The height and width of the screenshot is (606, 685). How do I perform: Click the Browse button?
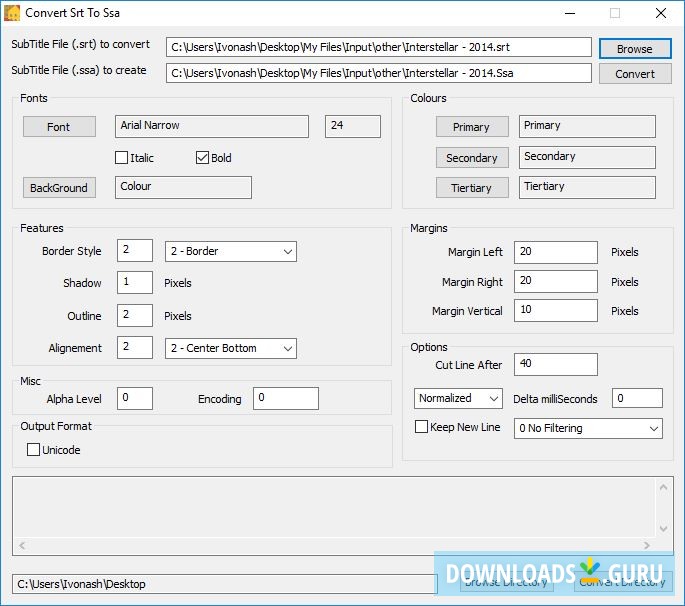(635, 48)
